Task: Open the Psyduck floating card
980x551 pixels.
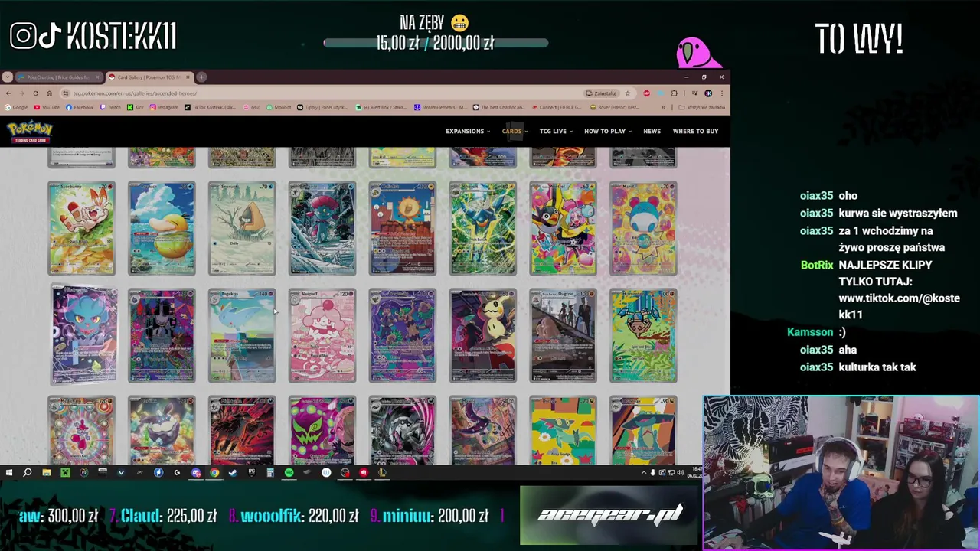Action: click(x=162, y=228)
